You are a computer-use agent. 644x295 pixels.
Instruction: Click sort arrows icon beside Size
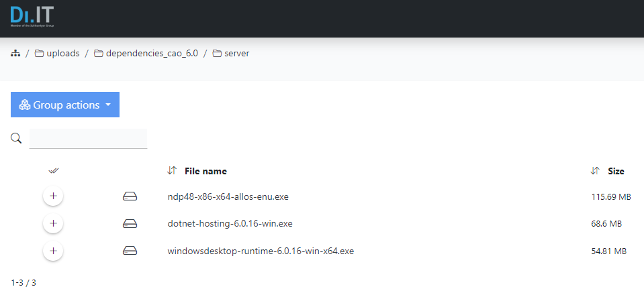click(x=594, y=171)
